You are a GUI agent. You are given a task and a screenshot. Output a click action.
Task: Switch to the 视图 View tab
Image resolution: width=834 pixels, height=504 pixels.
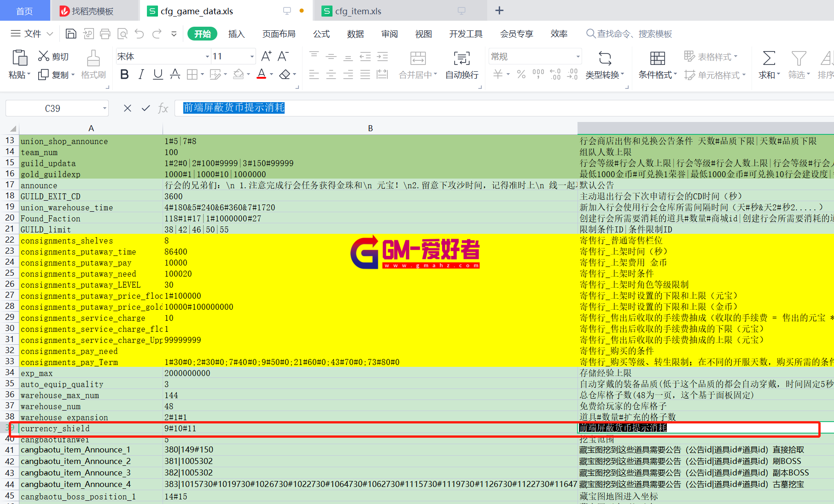424,34
